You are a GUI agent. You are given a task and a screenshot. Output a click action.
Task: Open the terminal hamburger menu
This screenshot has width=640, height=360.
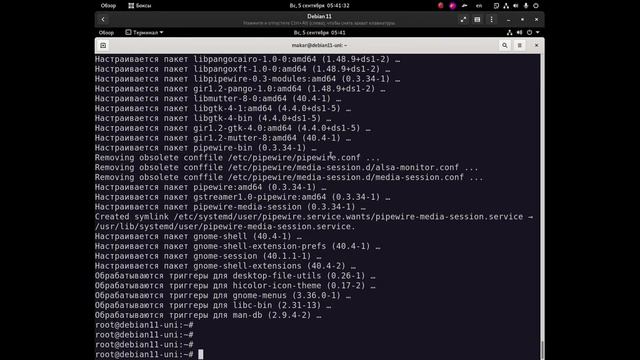pyautogui.click(x=520, y=46)
